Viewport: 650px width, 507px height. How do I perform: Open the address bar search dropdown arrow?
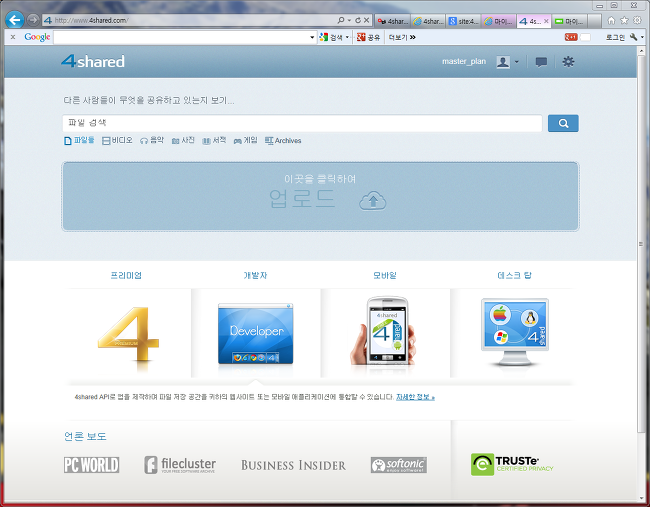(349, 20)
